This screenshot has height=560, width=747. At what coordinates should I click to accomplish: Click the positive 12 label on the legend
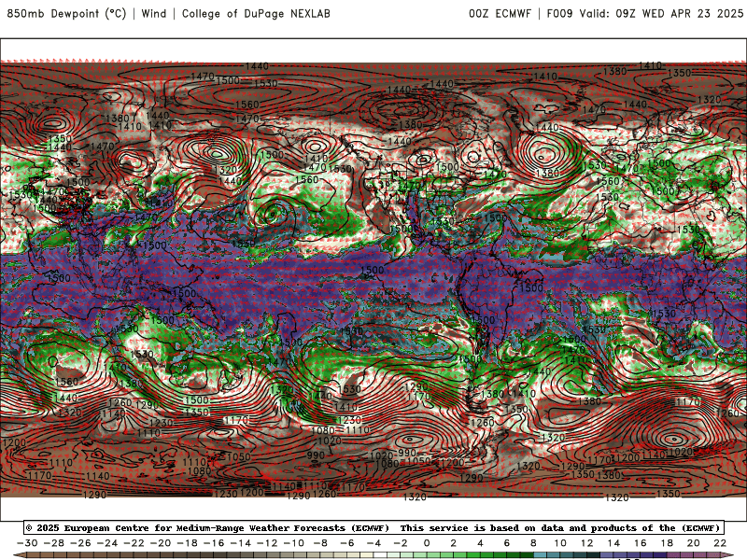pyautogui.click(x=587, y=543)
